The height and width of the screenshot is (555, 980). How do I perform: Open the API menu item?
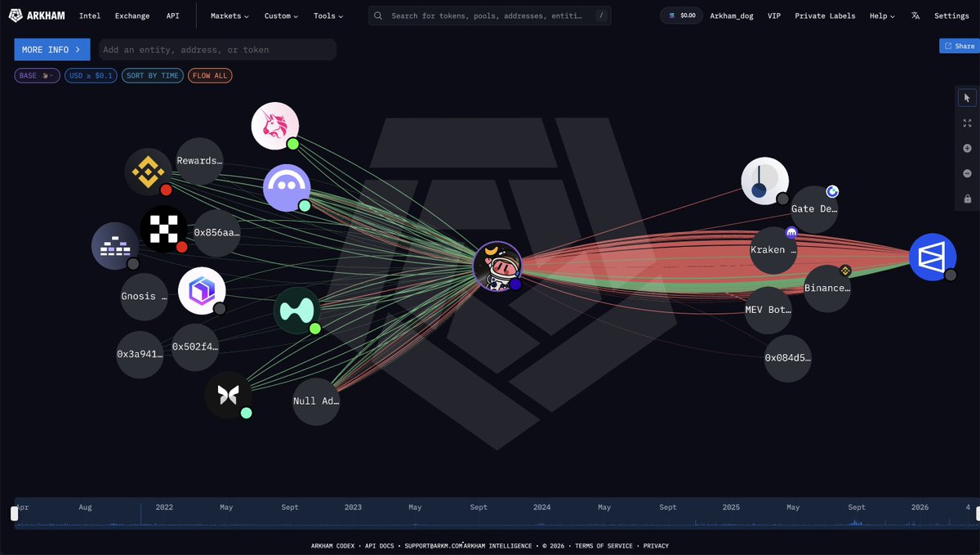point(173,16)
